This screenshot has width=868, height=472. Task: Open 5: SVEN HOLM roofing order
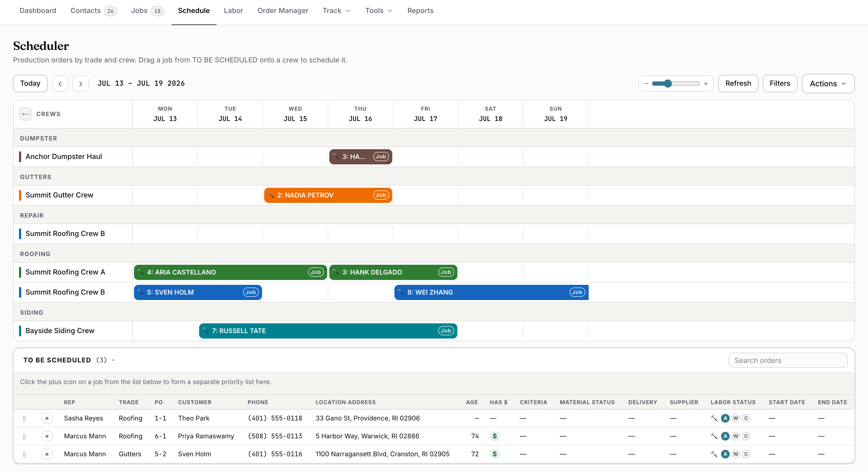click(x=198, y=292)
